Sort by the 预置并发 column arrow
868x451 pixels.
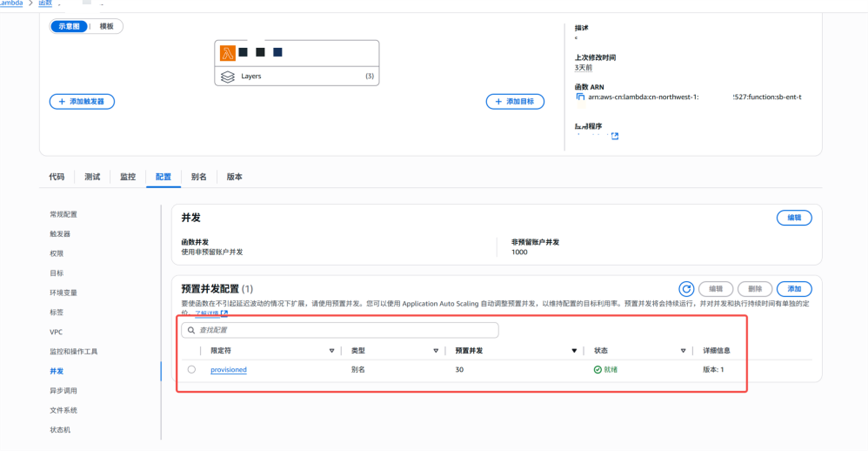[x=574, y=351]
